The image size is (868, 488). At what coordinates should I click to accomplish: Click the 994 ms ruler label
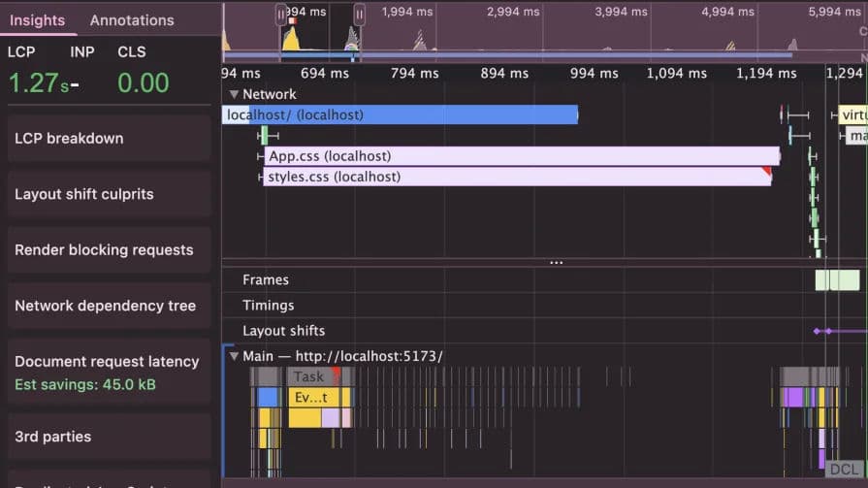594,73
